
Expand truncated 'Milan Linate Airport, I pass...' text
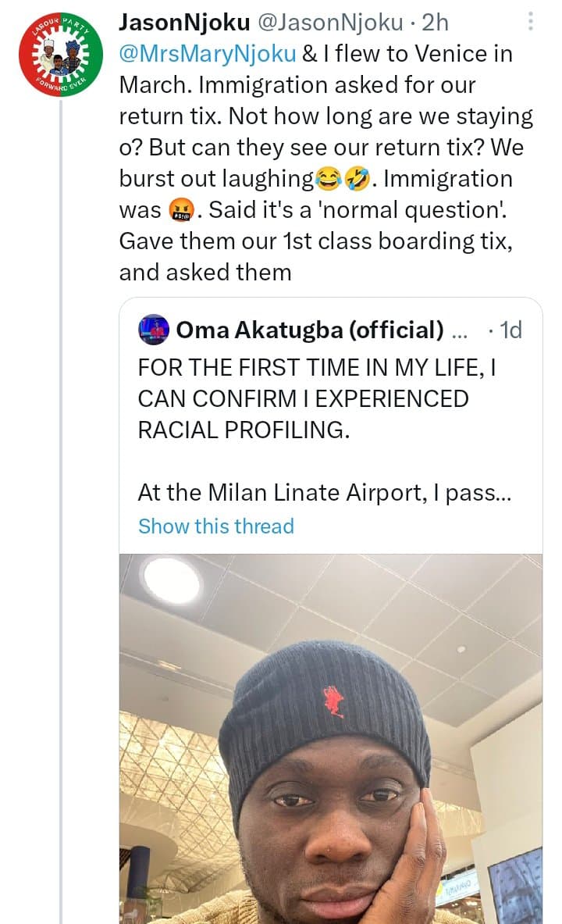click(324, 493)
